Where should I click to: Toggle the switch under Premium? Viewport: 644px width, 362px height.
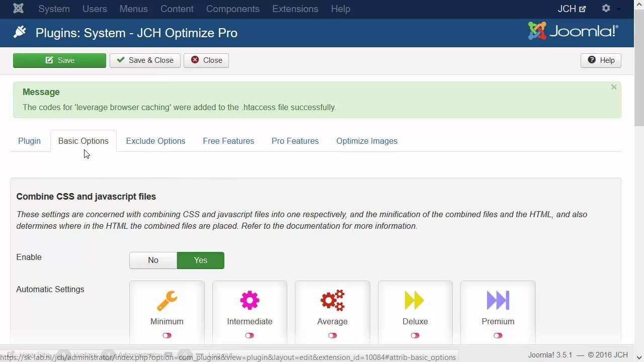[498, 335]
